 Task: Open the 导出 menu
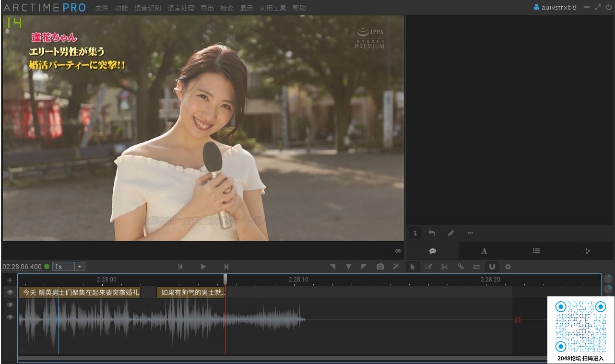207,8
